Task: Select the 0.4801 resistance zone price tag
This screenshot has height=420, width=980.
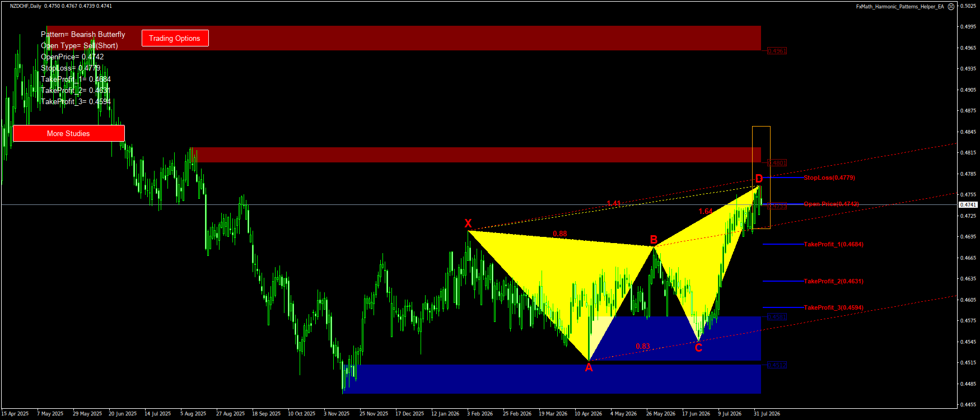Action: click(x=777, y=163)
